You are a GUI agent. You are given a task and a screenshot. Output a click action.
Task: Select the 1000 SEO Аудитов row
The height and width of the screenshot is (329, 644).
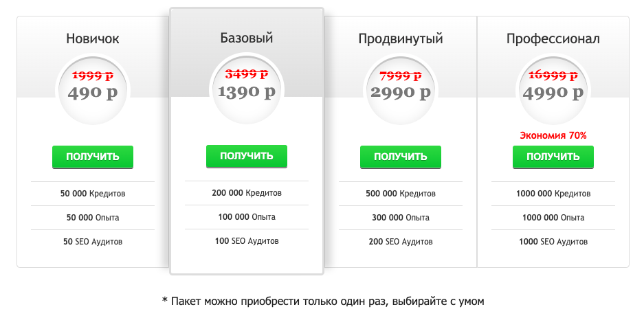tap(553, 242)
